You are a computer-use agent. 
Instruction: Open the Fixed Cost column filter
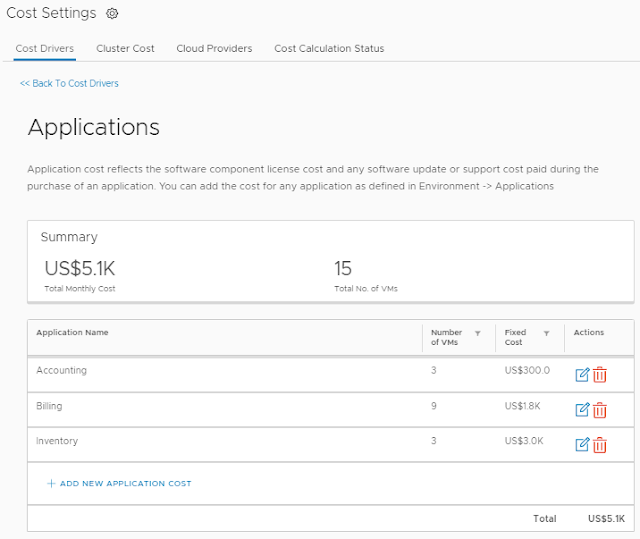(x=546, y=333)
